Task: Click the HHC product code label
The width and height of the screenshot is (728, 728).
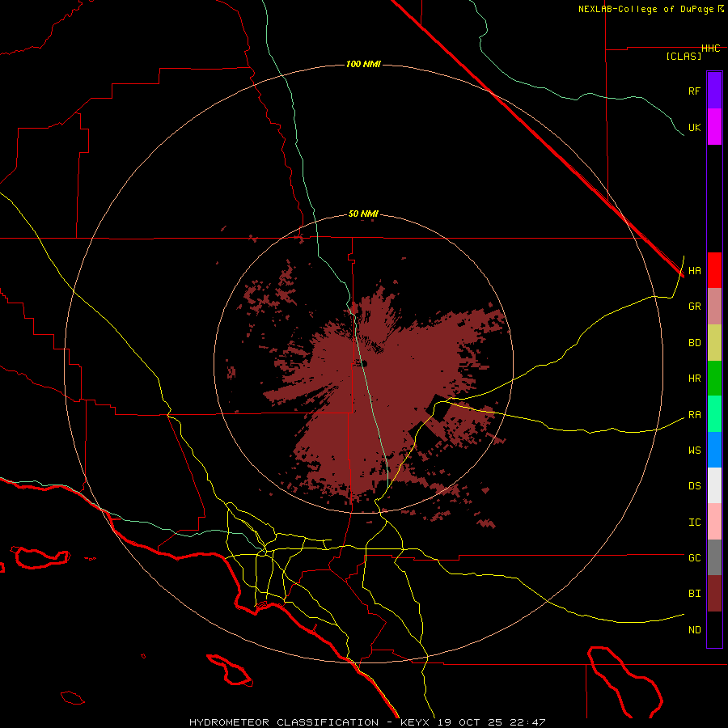Action: click(x=710, y=49)
